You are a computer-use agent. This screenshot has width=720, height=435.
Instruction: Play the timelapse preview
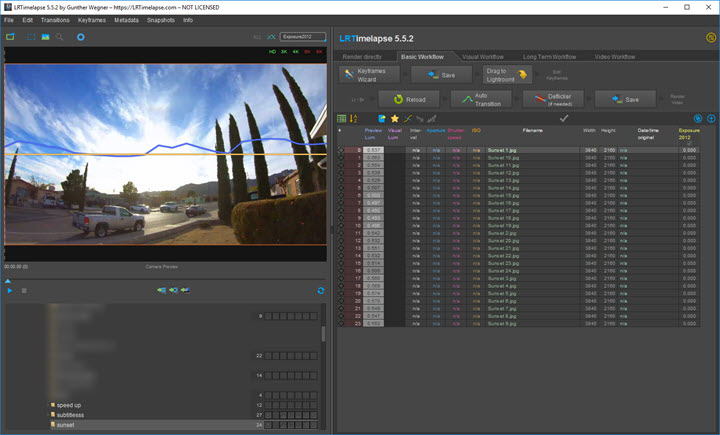(x=10, y=290)
